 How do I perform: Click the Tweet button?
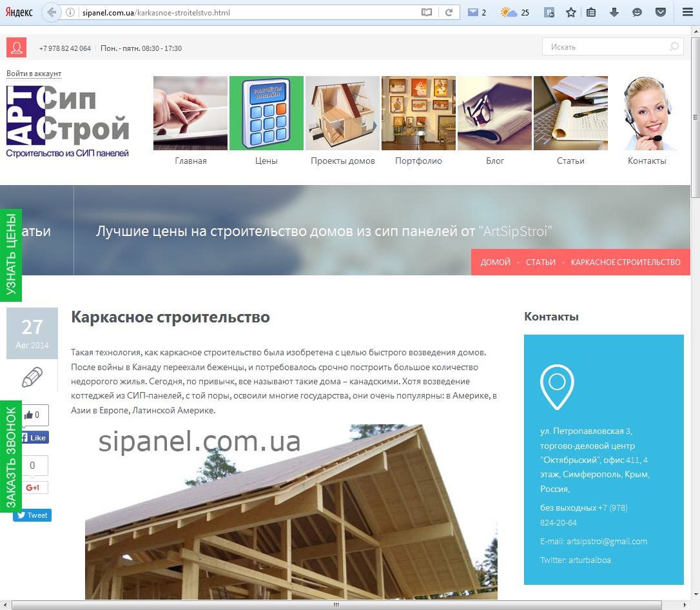32,515
